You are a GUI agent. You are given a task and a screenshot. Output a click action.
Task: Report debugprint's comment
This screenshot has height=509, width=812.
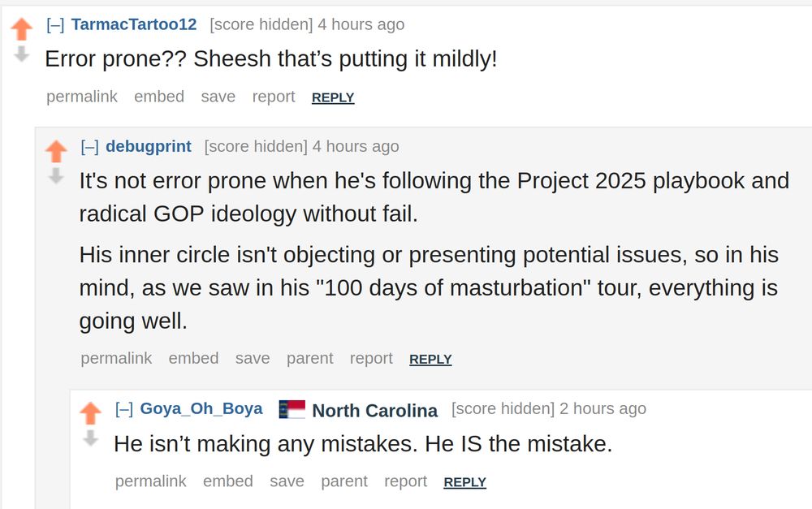tap(371, 358)
